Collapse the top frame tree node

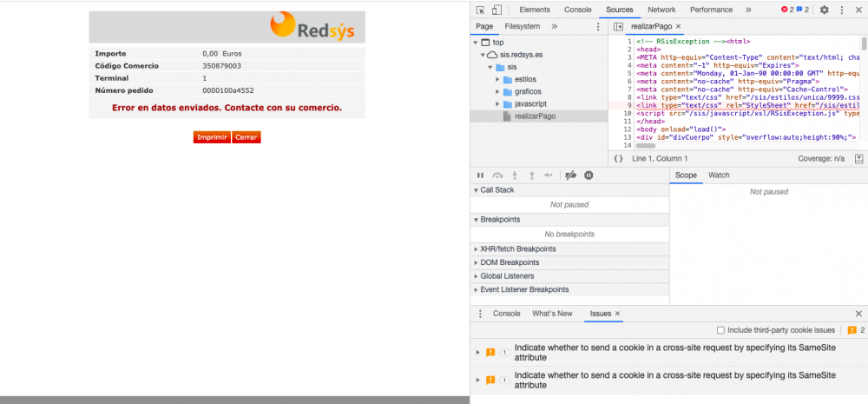(475, 43)
